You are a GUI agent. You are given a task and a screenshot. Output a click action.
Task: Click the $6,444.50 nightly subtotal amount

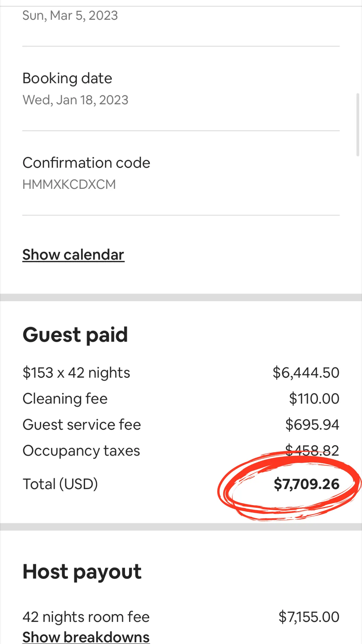pos(306,373)
